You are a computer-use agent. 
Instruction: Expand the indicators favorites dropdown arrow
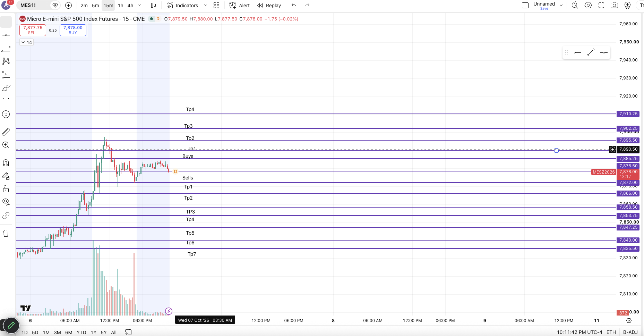point(205,6)
